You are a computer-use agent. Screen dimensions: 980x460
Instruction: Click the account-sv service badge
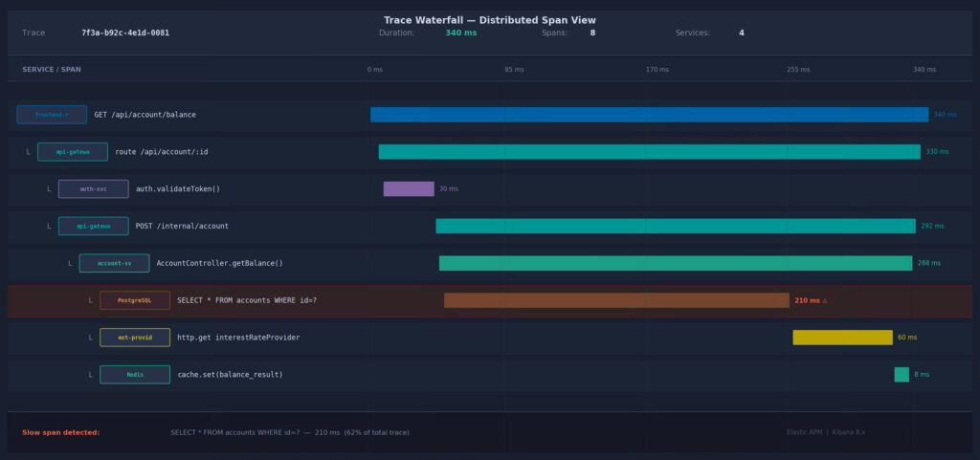(114, 263)
